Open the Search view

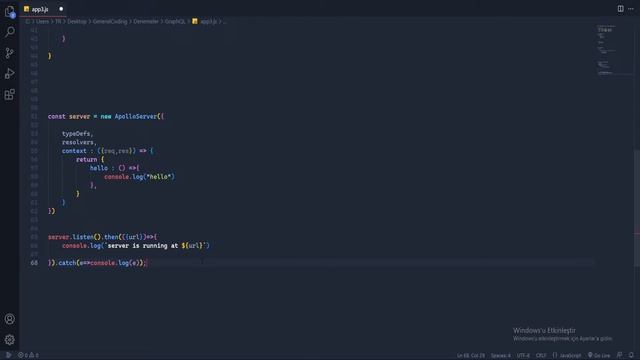tap(9, 32)
